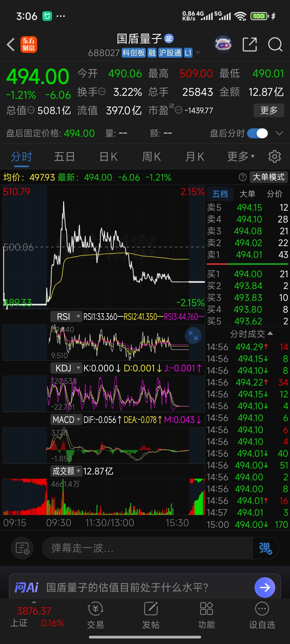The height and width of the screenshot is (644, 290).
Task: Tap 上证 3876.37 index value
Action: pyautogui.click(x=34, y=611)
